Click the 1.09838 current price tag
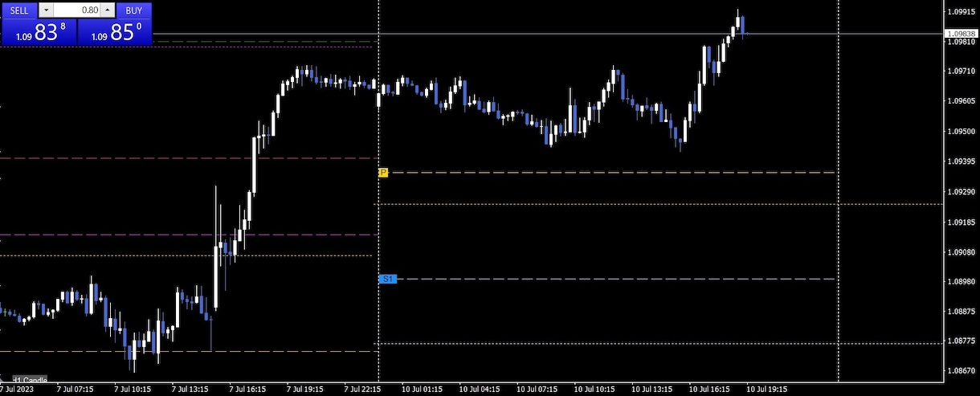This screenshot has height=396, width=980. point(961,34)
